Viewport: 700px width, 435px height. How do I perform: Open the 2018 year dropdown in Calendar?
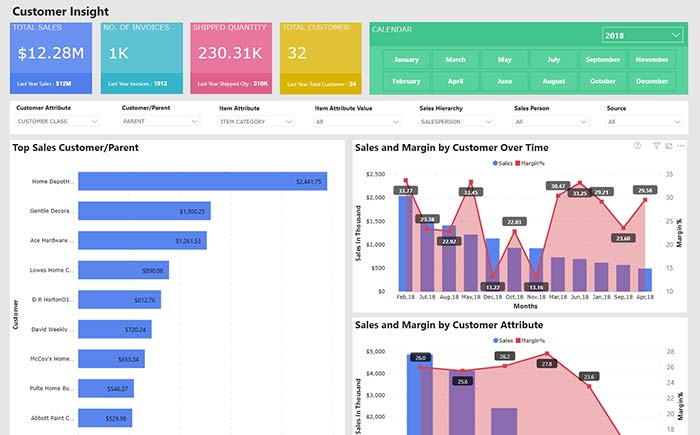(x=642, y=35)
